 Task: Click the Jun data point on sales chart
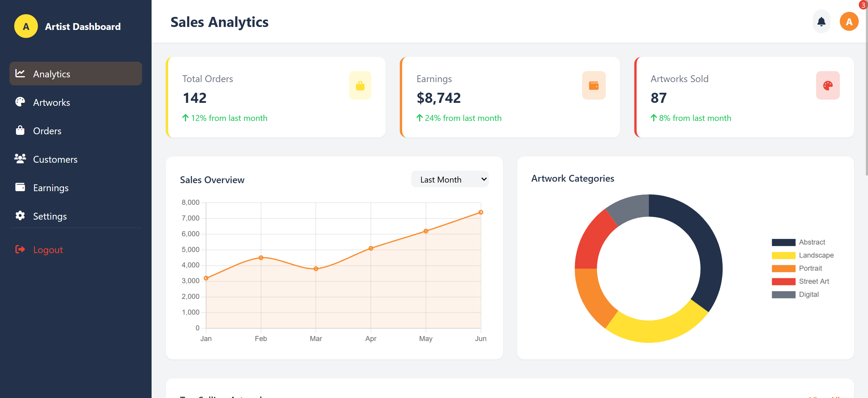[480, 212]
